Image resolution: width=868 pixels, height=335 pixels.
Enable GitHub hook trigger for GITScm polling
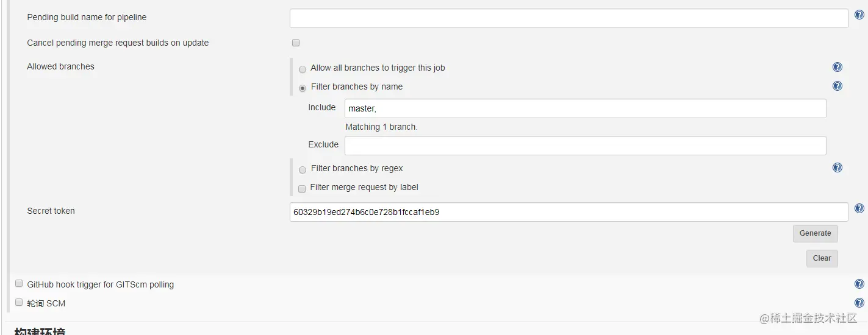coord(19,284)
